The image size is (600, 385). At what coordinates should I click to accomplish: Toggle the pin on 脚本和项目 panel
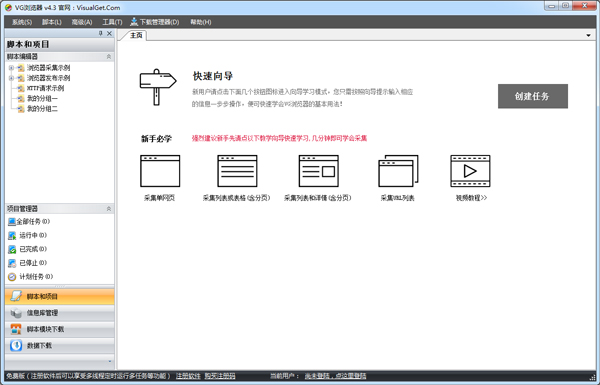point(101,33)
